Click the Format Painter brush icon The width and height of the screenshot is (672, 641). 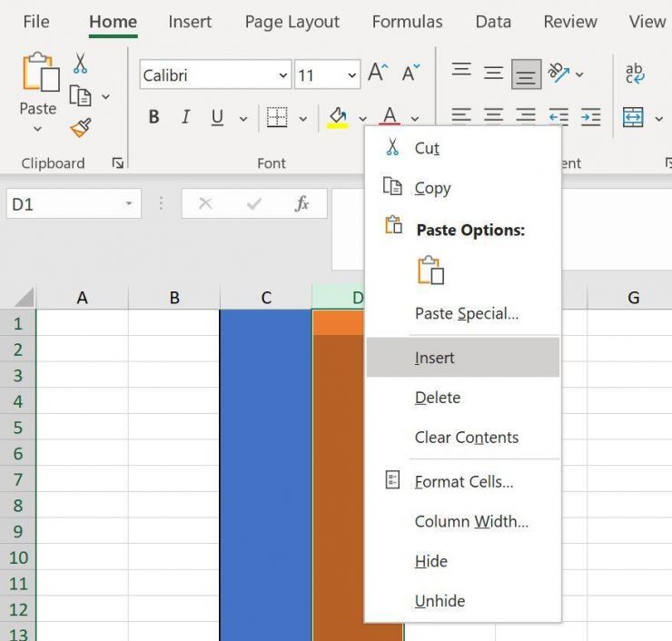click(x=80, y=127)
